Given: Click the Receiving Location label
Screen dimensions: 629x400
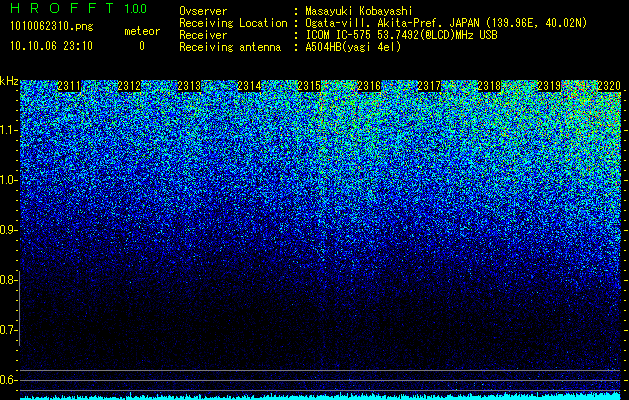Looking at the screenshot, I should (x=233, y=23).
